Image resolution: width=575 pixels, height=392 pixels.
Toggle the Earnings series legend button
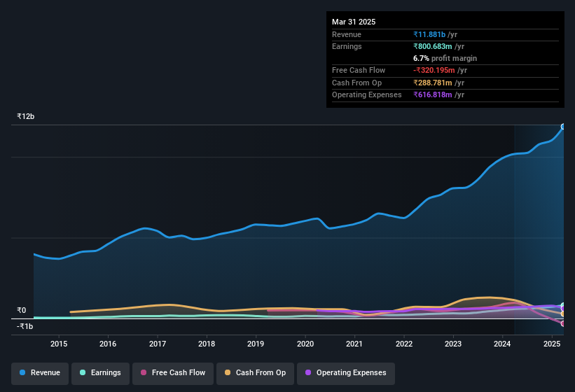100,373
